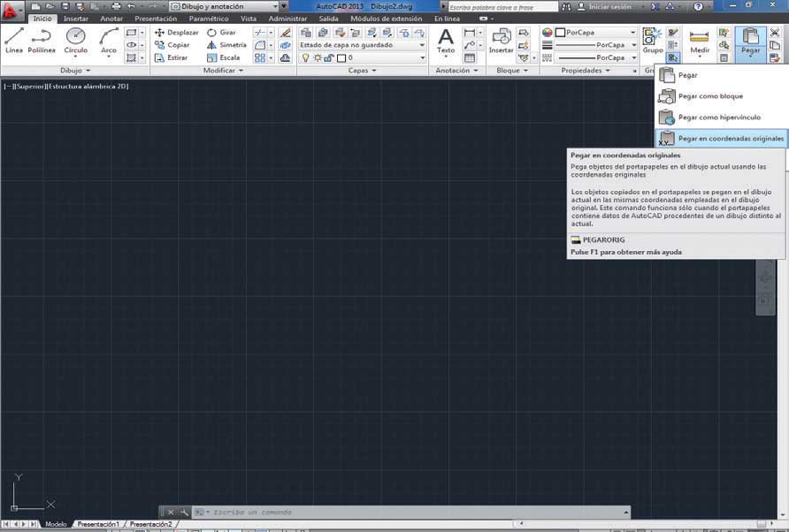Select the Polilínea tool
The height and width of the screenshot is (532, 789).
click(42, 41)
